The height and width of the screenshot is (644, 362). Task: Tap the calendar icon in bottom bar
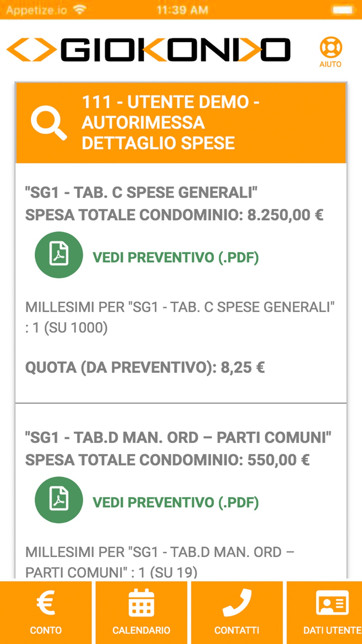coord(141,603)
